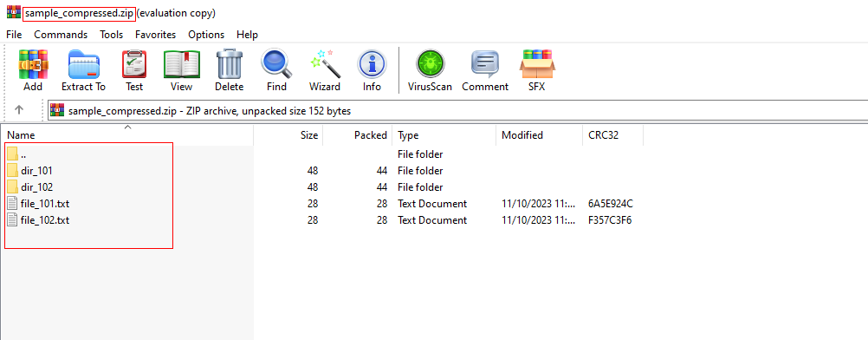The image size is (868, 340).
Task: Click CRC32 value F357C3F6
Action: click(610, 220)
